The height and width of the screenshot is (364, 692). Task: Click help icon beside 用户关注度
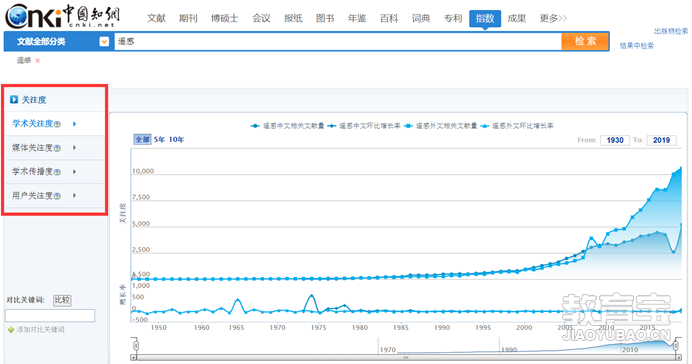tap(57, 196)
